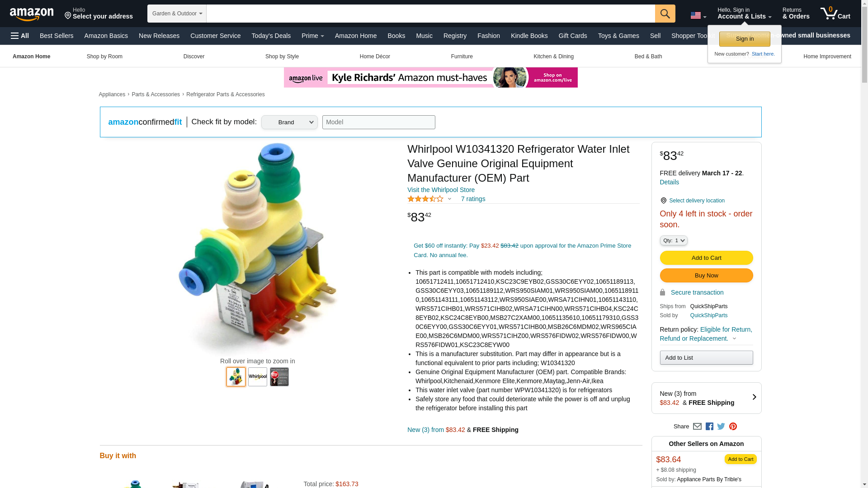Click Visit the Whirlpool Store link
This screenshot has height=488, width=868.
pyautogui.click(x=441, y=190)
